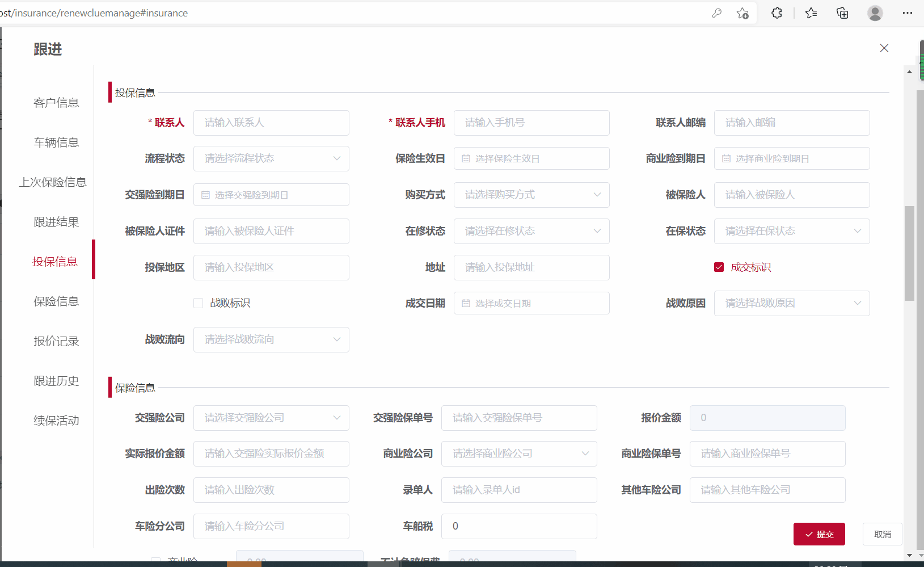Open calendar icon in 保险生效日 field
The width and height of the screenshot is (924, 567).
[x=466, y=159]
